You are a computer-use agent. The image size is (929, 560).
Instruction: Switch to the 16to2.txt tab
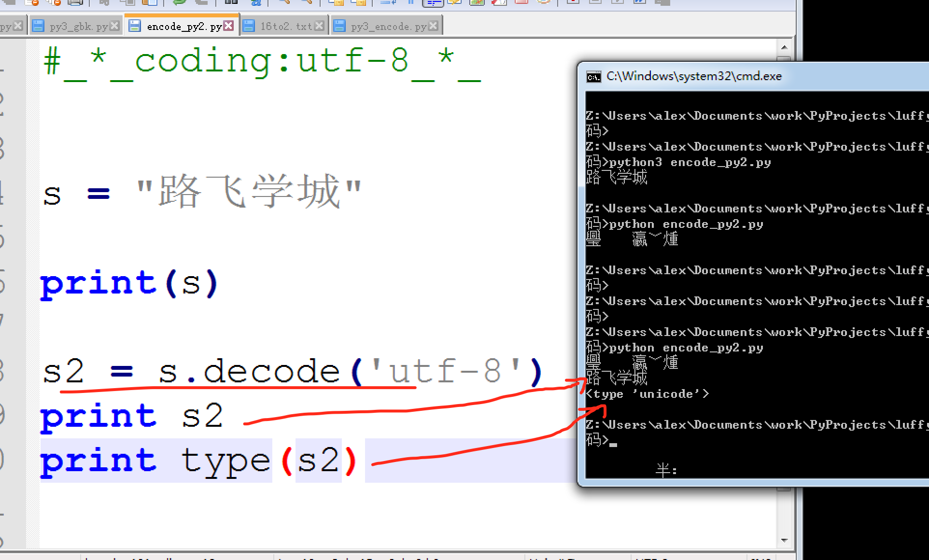[x=286, y=26]
